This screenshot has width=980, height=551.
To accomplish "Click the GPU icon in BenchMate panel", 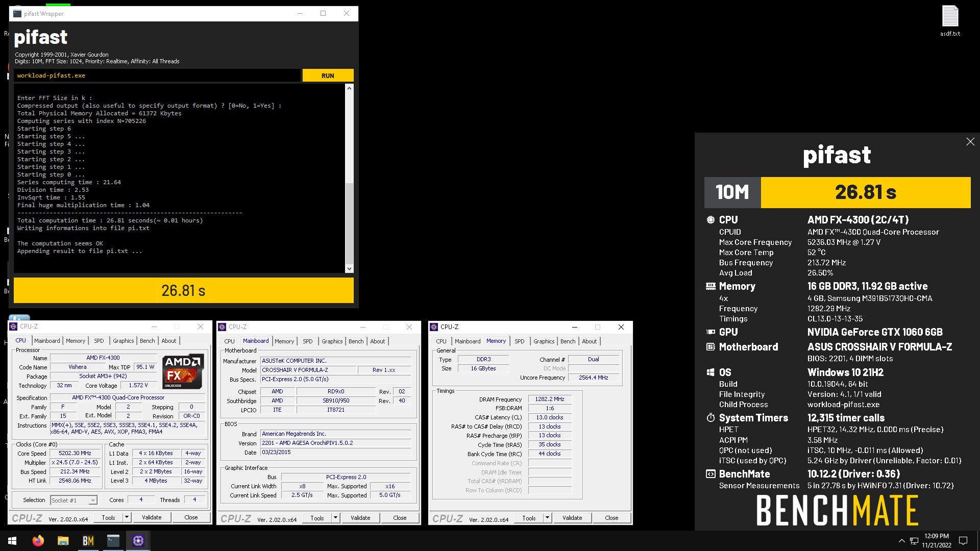I will point(710,332).
